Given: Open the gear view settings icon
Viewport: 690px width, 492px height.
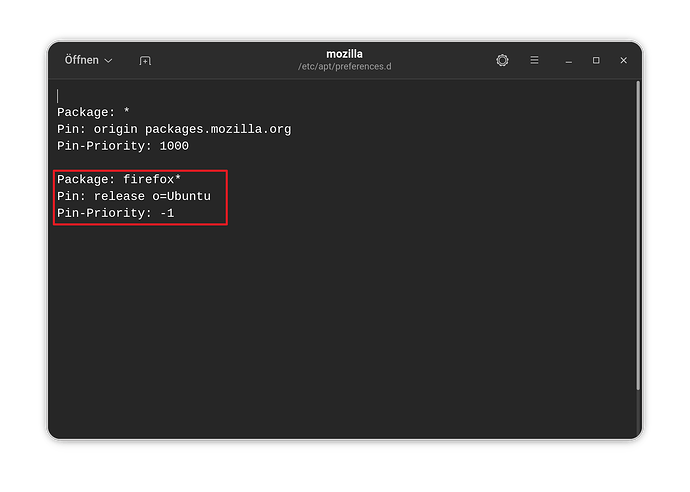Looking at the screenshot, I should [502, 60].
